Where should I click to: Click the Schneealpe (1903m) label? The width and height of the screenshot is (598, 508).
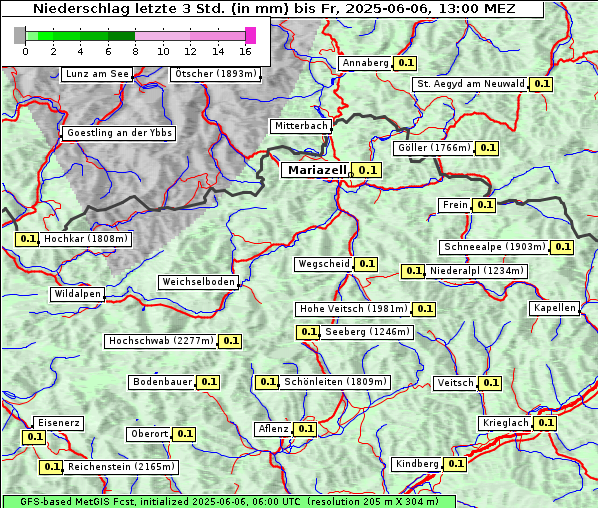tap(495, 247)
